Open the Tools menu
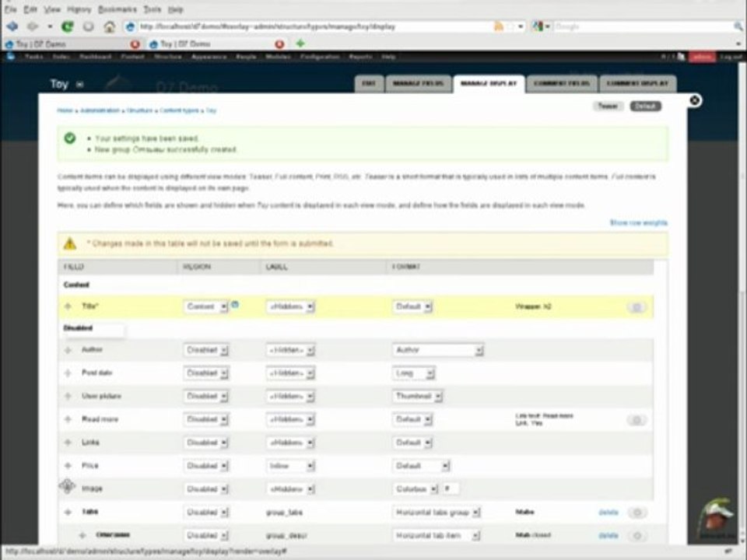Screen dimensions: 747x560 coord(153,9)
